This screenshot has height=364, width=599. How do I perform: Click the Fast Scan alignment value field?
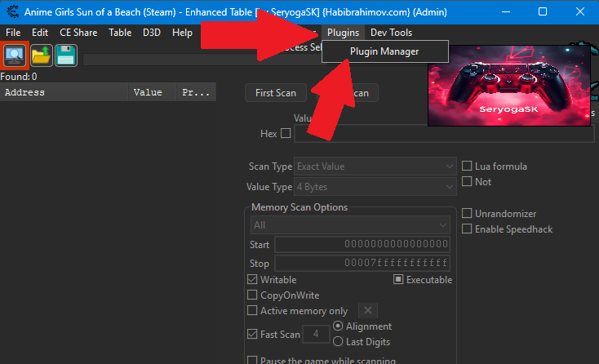tap(316, 334)
